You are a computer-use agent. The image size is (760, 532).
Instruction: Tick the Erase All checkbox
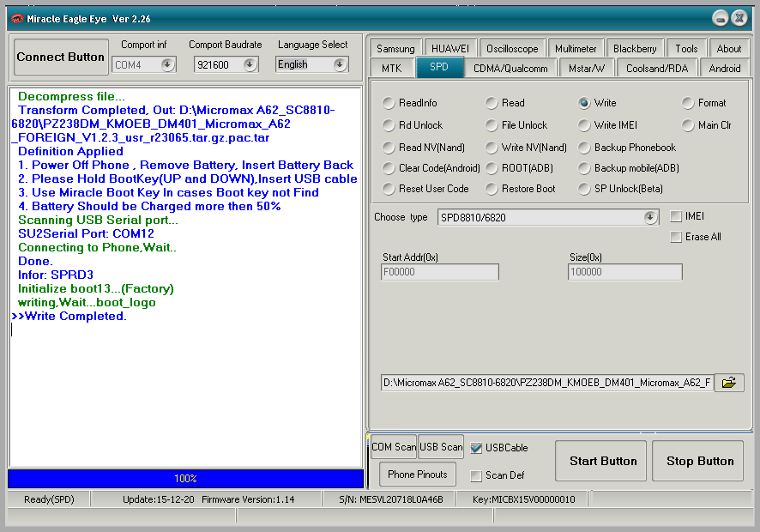pos(676,237)
